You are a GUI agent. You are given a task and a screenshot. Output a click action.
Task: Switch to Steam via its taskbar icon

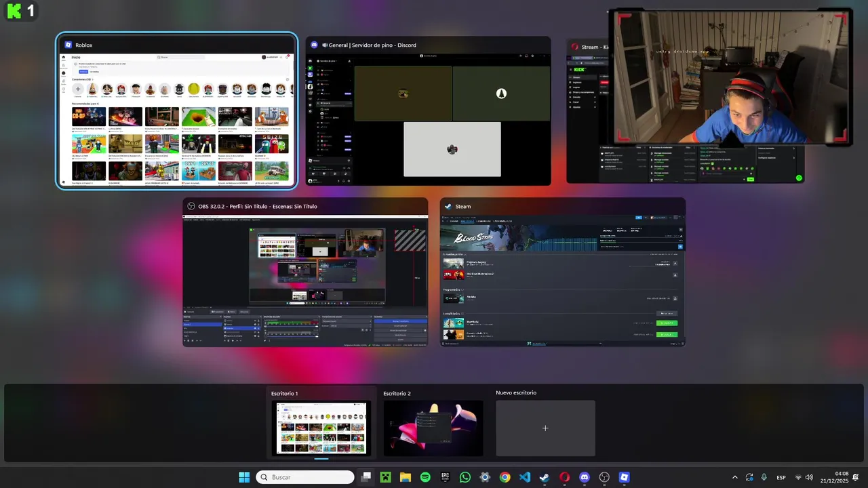click(545, 477)
